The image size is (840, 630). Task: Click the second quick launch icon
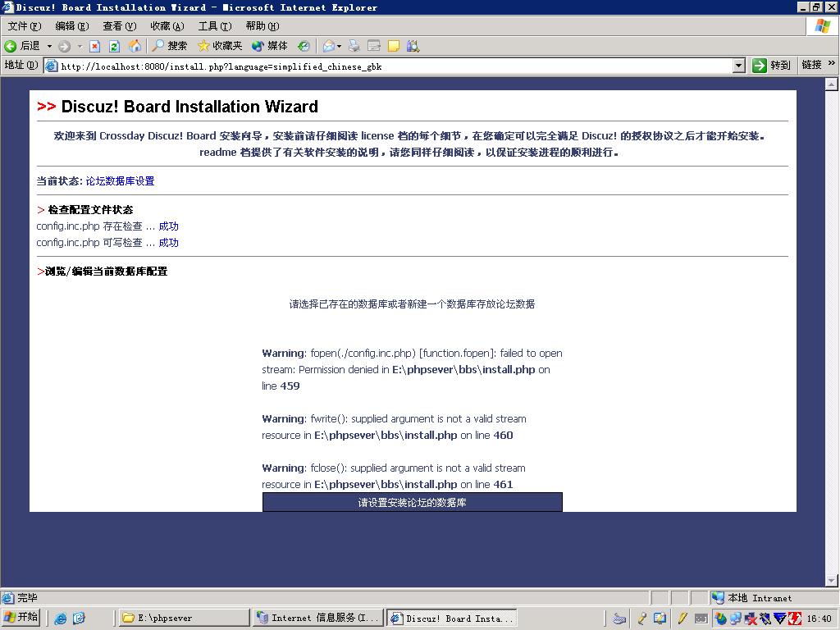(79, 619)
